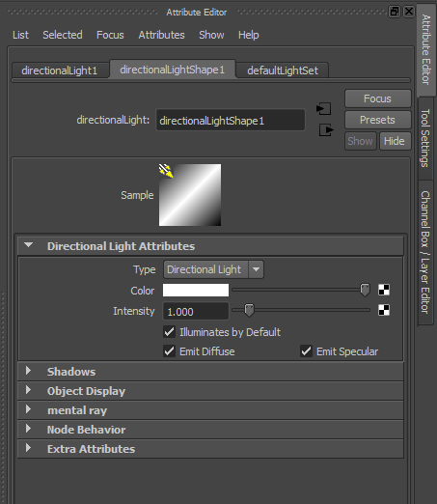Open the Help menu
The height and width of the screenshot is (504, 437).
pyautogui.click(x=248, y=35)
